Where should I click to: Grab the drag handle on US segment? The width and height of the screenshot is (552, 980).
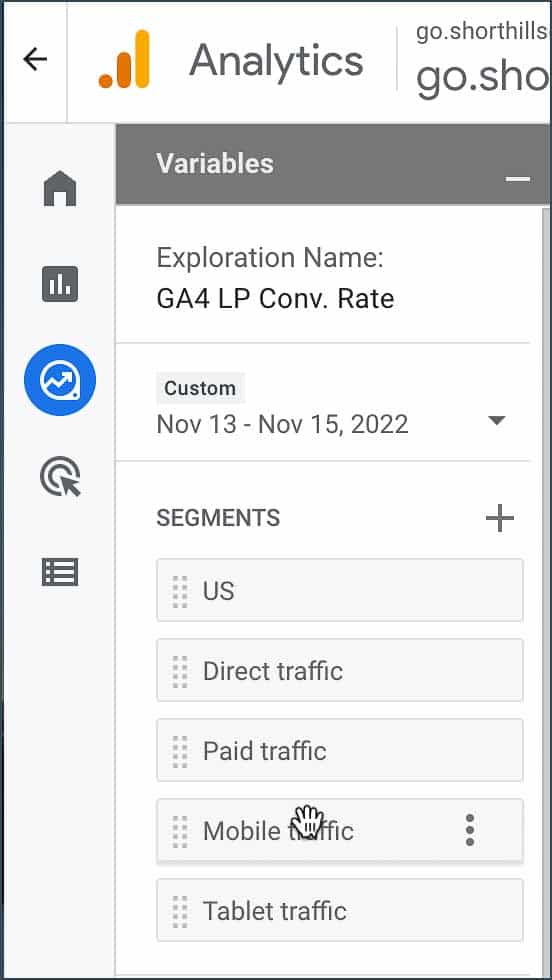click(180, 591)
